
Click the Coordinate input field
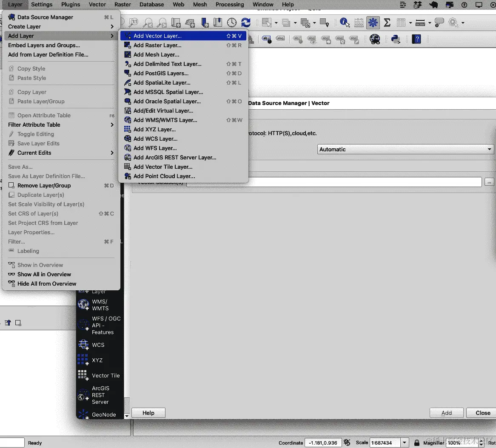pyautogui.click(x=323, y=442)
